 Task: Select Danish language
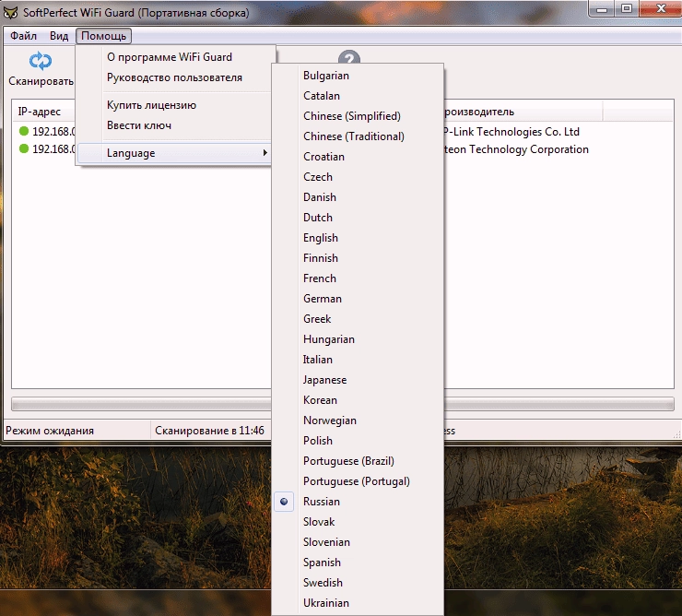(358, 197)
